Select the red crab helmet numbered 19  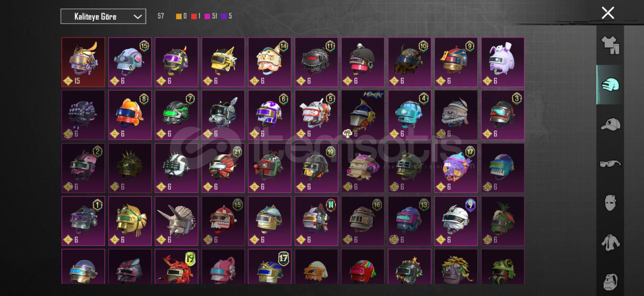tap(176, 267)
